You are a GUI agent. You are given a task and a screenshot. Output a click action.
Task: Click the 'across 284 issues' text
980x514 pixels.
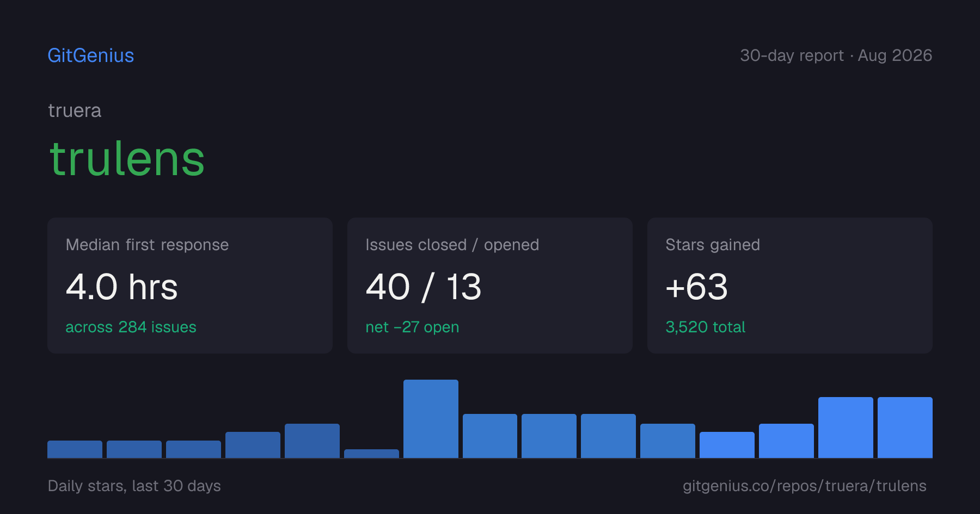(x=131, y=327)
